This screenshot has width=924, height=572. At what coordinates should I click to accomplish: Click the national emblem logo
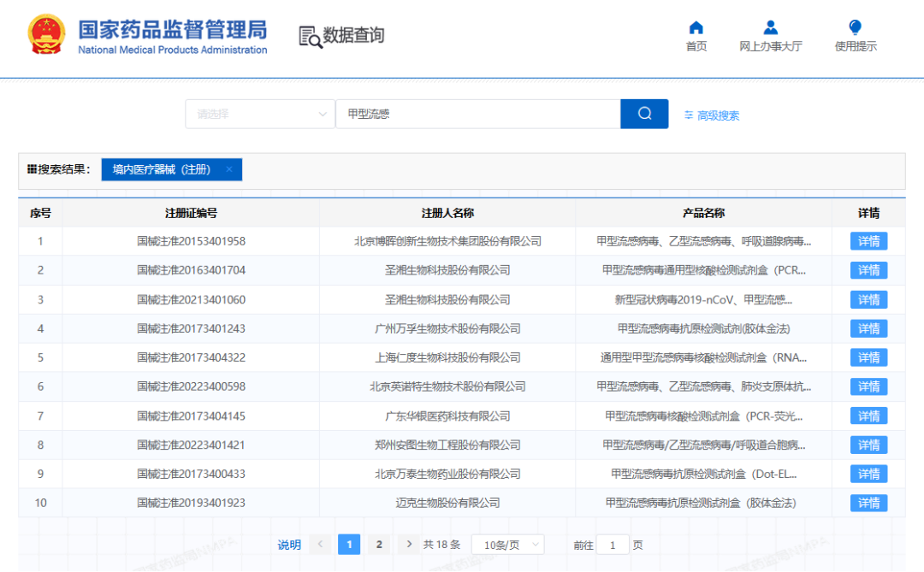click(x=46, y=35)
